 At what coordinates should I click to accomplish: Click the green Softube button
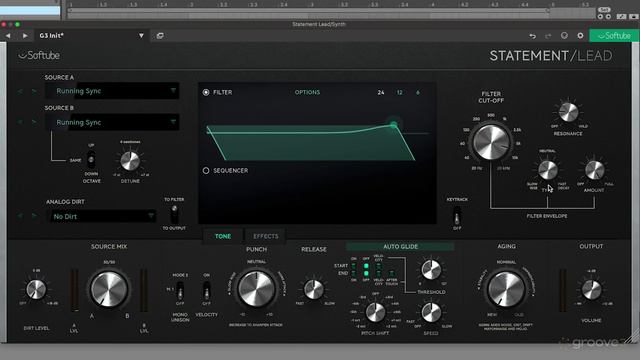pos(614,36)
